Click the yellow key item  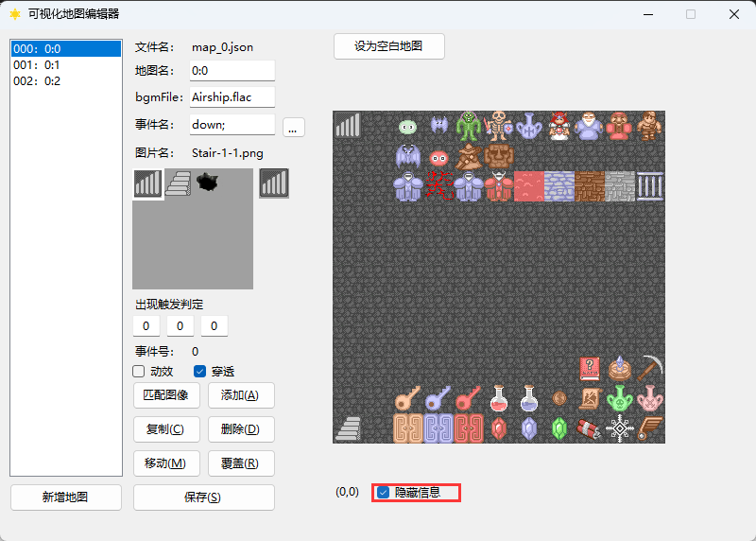(408, 398)
